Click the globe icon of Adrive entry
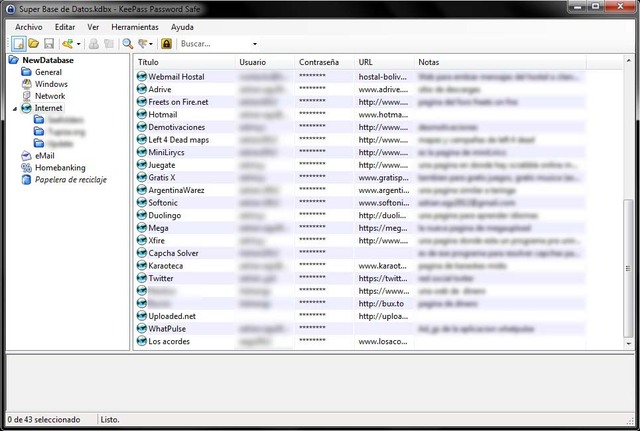Viewport: 640px width, 431px height. point(142,89)
